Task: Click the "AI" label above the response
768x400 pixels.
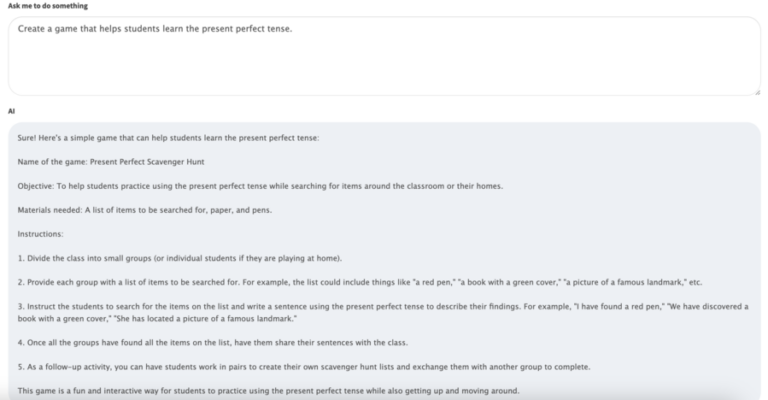Action: [x=11, y=112]
